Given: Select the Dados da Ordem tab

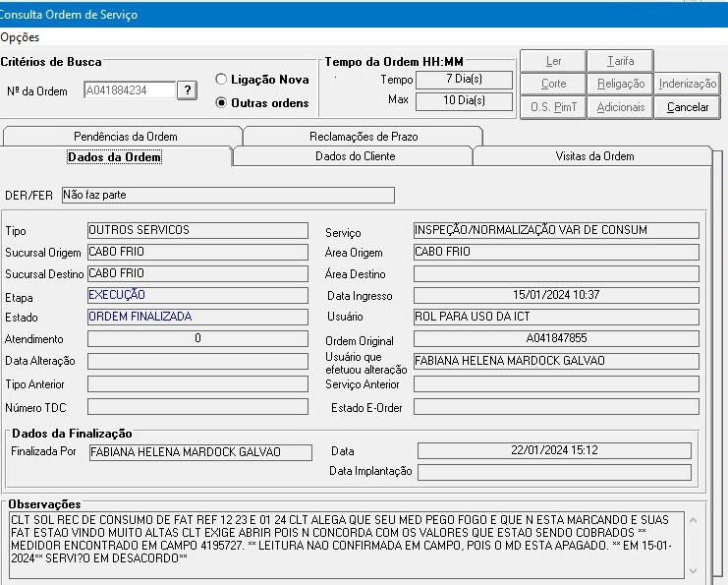Looking at the screenshot, I should pyautogui.click(x=115, y=157).
